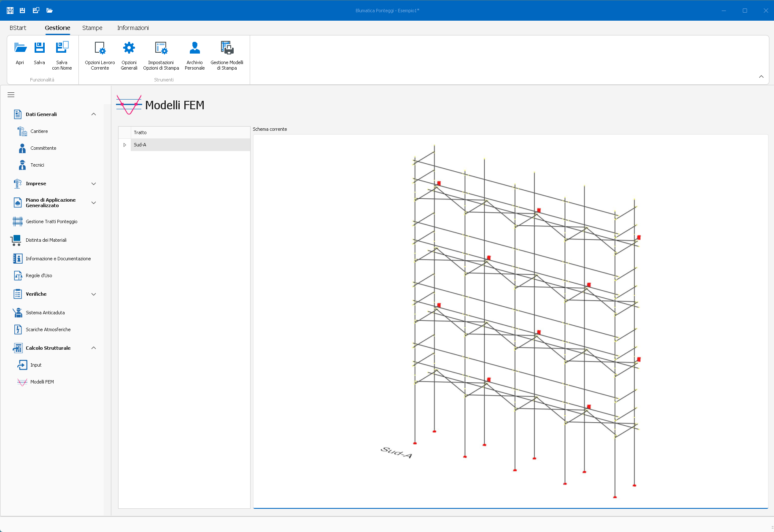Toggle the hamburger sidebar menu
The height and width of the screenshot is (532, 774).
pyautogui.click(x=11, y=95)
